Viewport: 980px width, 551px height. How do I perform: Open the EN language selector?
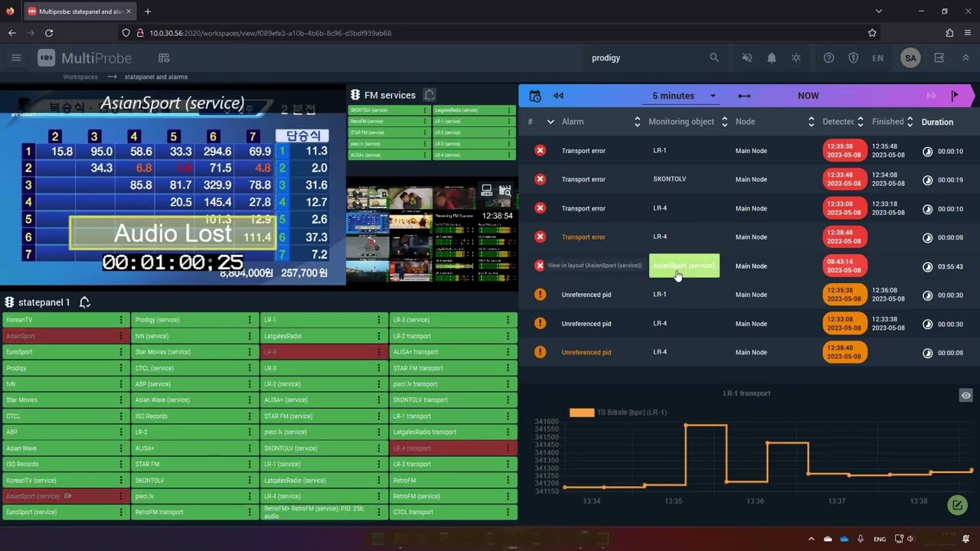(877, 58)
